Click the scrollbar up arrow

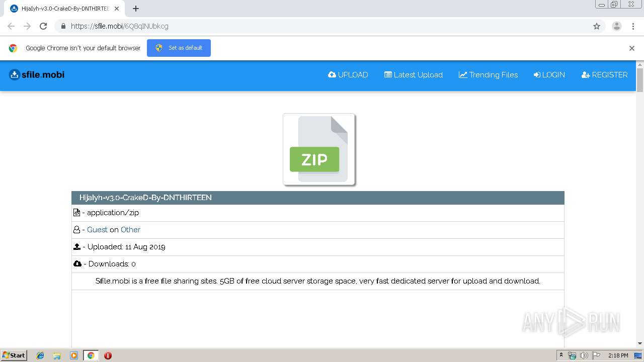tap(640, 64)
